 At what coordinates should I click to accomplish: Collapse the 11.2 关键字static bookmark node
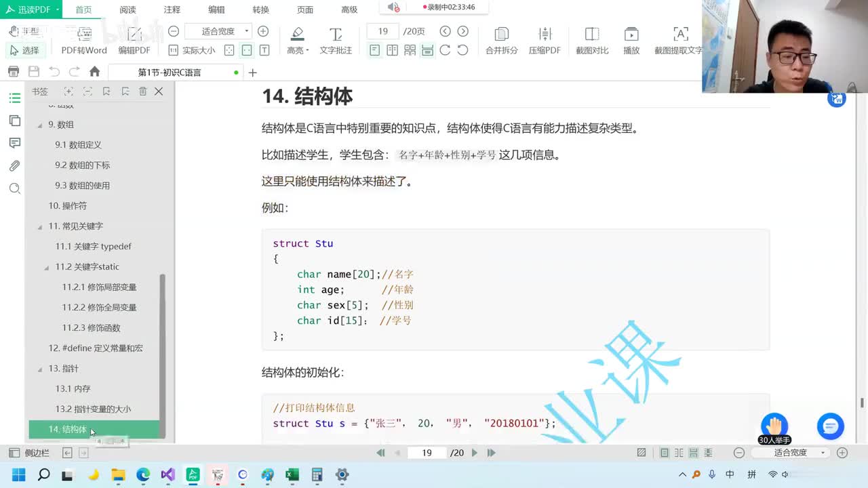(47, 267)
